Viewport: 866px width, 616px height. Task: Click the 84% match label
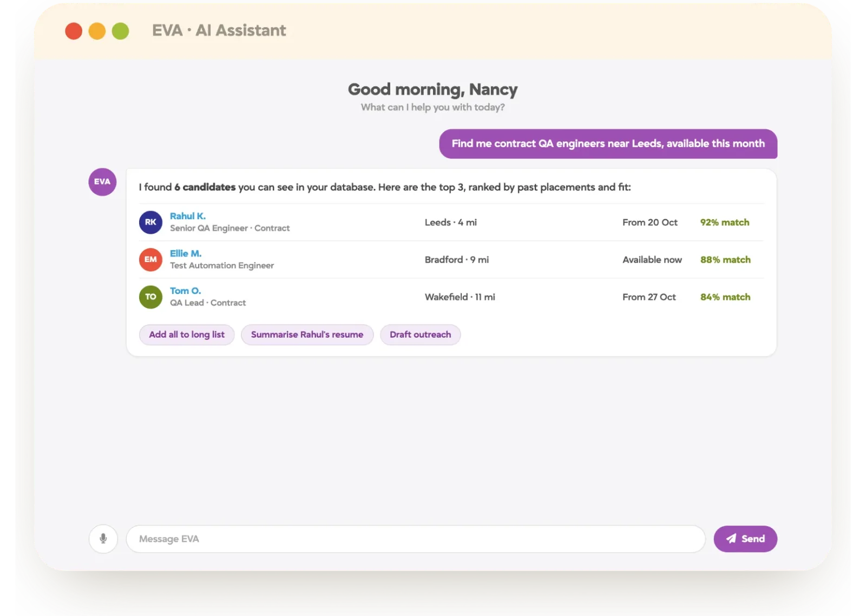pyautogui.click(x=725, y=297)
